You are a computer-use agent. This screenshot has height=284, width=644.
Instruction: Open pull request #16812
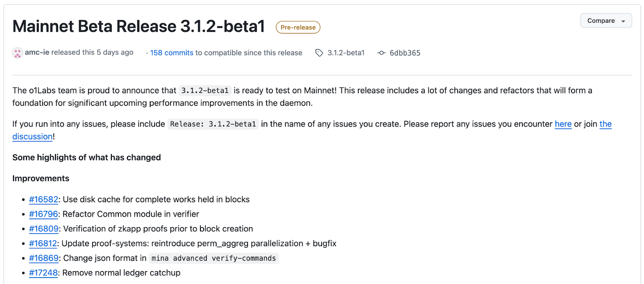43,243
